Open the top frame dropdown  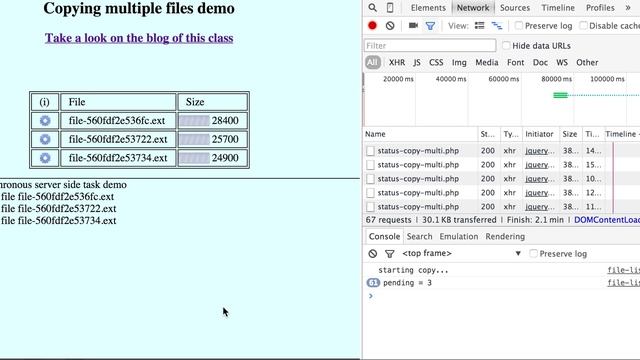(462, 253)
